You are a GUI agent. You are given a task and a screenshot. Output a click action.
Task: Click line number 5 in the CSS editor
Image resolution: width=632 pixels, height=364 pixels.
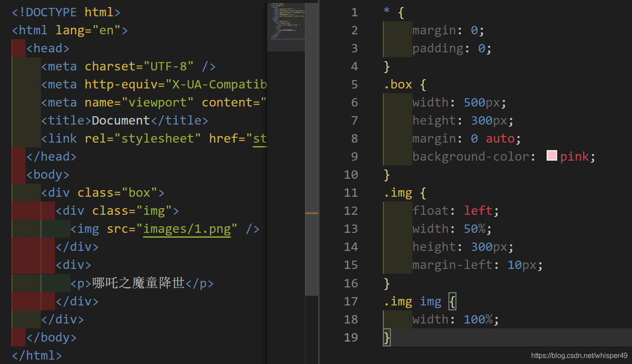[354, 85]
